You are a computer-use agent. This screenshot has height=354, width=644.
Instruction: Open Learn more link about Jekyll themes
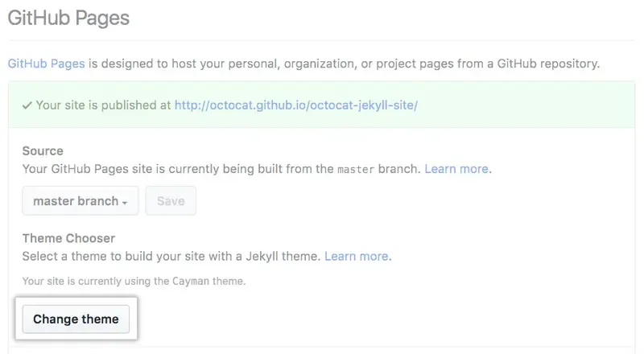357,257
